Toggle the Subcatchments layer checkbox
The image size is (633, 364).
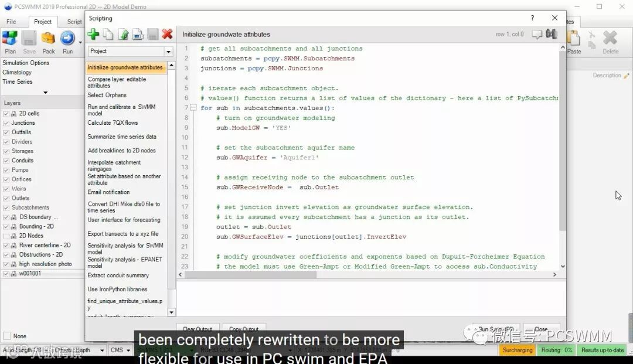(x=6, y=208)
